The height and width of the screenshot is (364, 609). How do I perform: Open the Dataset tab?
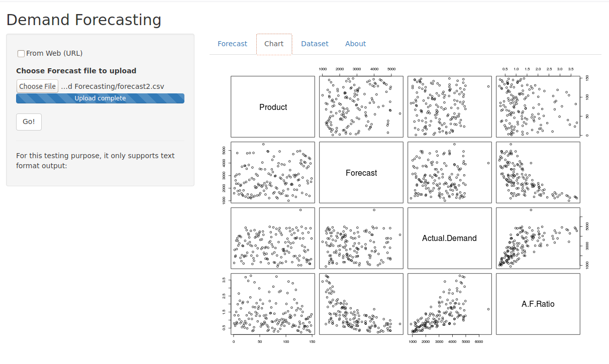coord(315,44)
